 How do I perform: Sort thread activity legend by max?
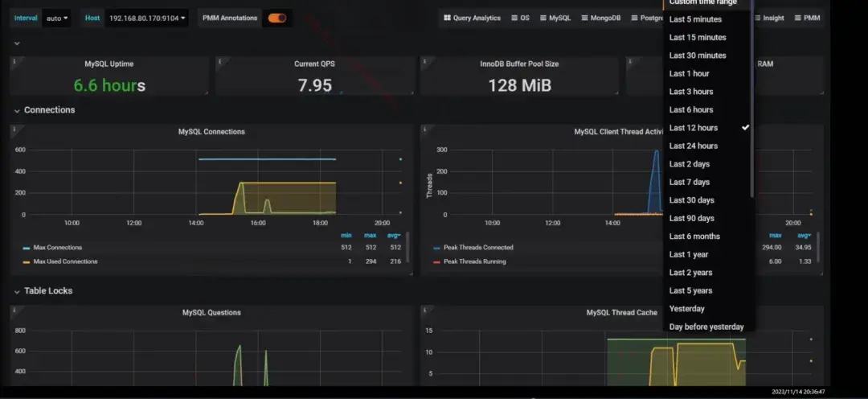(x=776, y=236)
